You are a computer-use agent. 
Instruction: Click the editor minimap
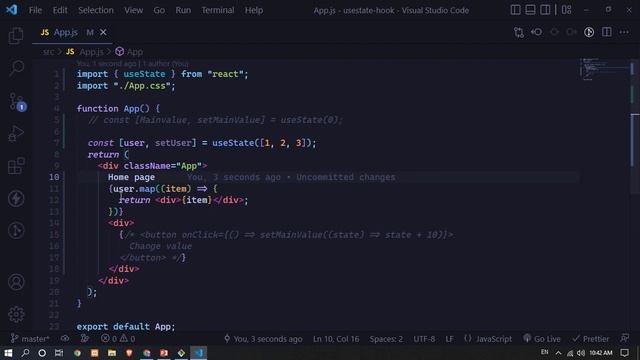(604, 69)
